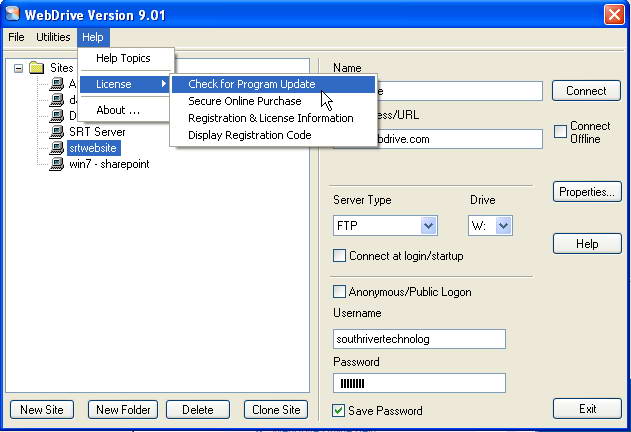Select the srtwebsite site entry

(93, 148)
